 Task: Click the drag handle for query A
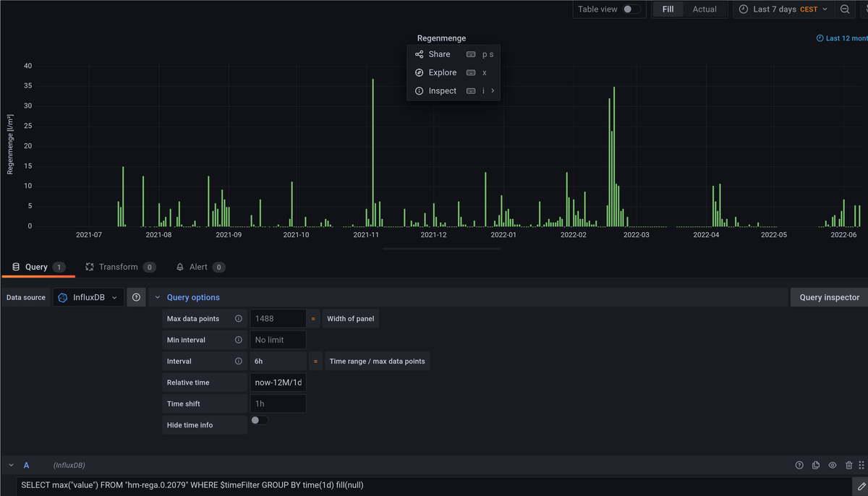click(x=861, y=466)
